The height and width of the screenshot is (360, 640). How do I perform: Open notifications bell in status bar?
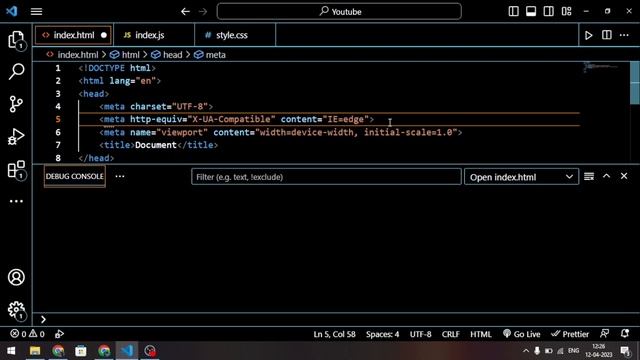pyautogui.click(x=624, y=333)
